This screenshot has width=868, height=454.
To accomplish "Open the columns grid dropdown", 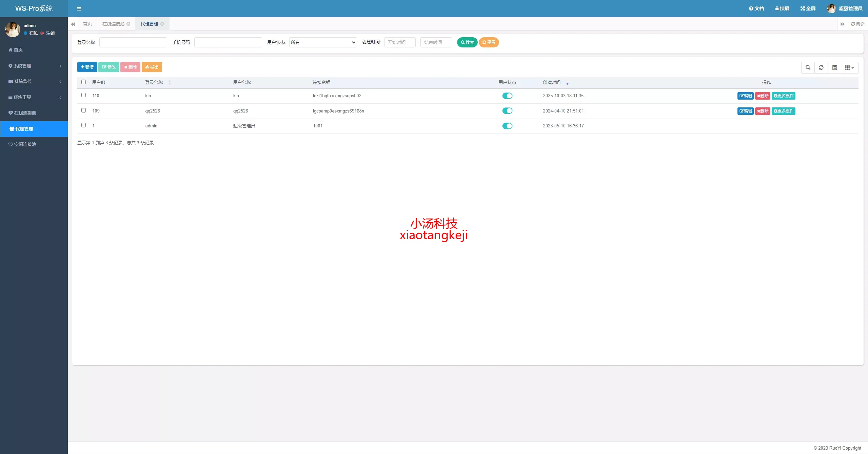I will pyautogui.click(x=849, y=68).
